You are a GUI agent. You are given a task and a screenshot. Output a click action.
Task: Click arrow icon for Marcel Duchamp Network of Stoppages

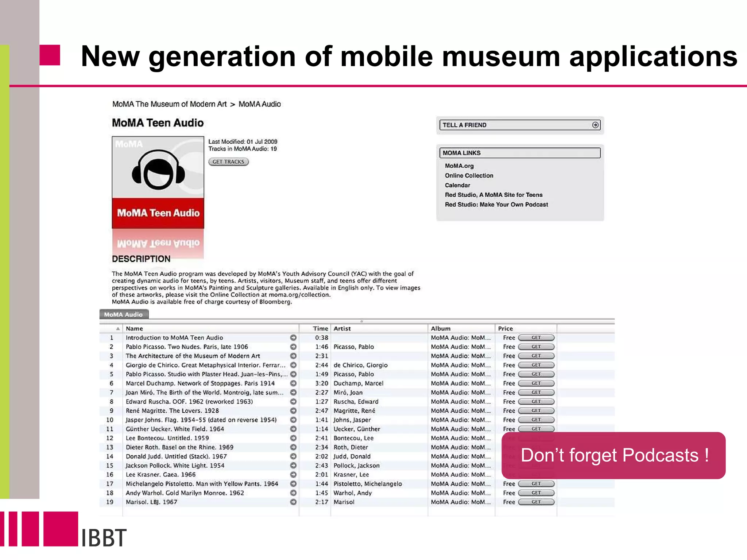[x=293, y=383]
